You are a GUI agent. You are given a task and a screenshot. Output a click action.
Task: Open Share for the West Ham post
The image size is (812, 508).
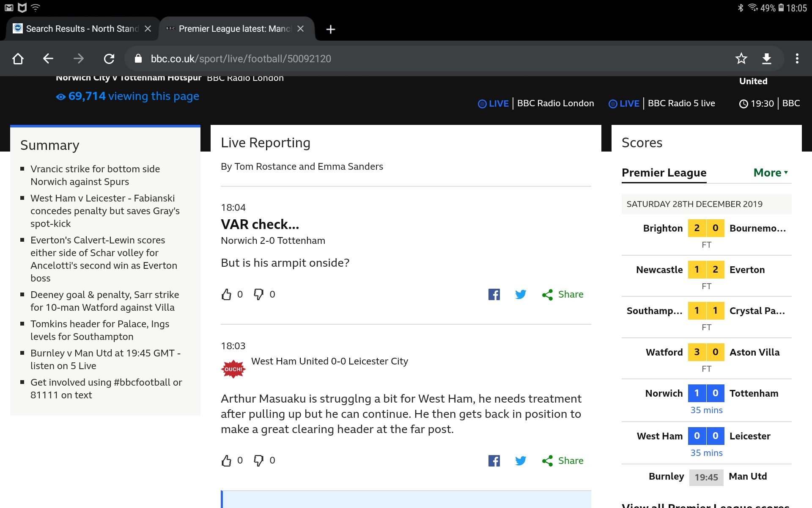(562, 461)
